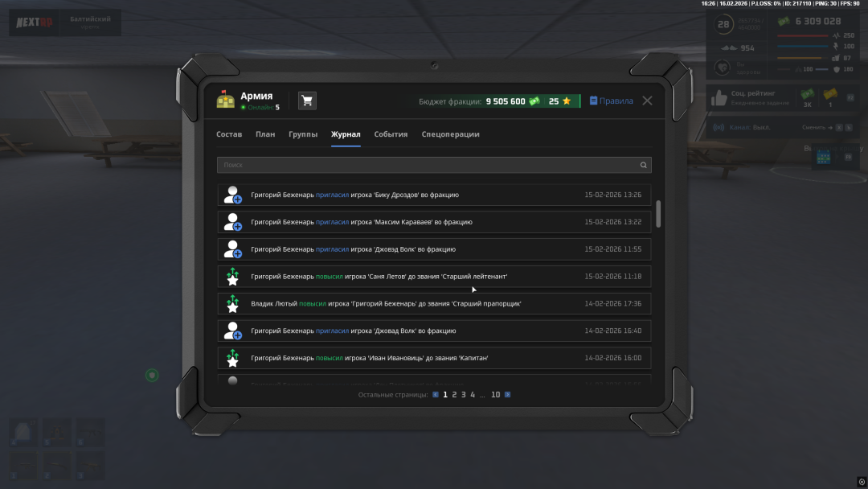Close the faction panel with X
This screenshot has width=868, height=489.
tap(647, 101)
